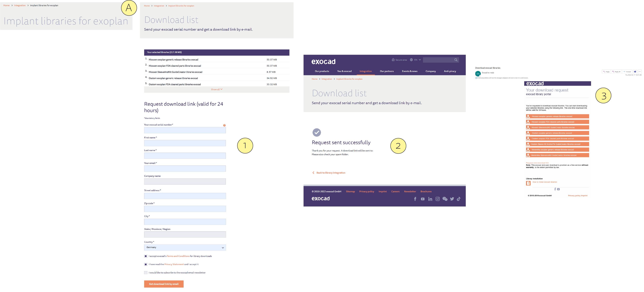Enable the exocad email newsletter subscription checkbox
This screenshot has width=644, height=292.
pyautogui.click(x=146, y=273)
